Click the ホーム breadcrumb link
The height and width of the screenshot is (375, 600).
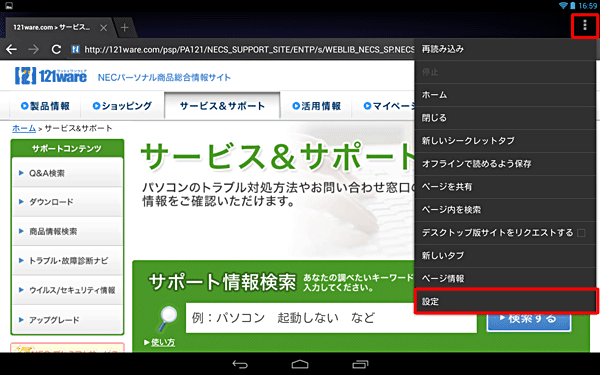click(24, 129)
